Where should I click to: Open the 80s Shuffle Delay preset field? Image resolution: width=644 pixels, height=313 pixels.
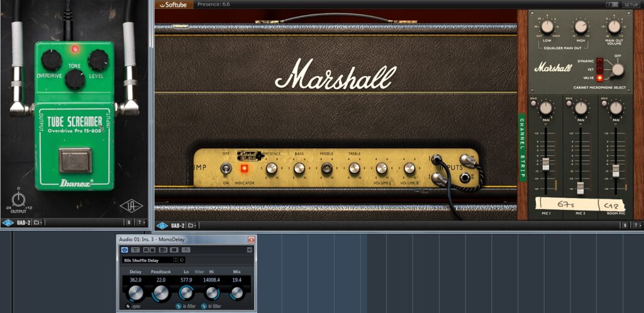[x=148, y=260]
